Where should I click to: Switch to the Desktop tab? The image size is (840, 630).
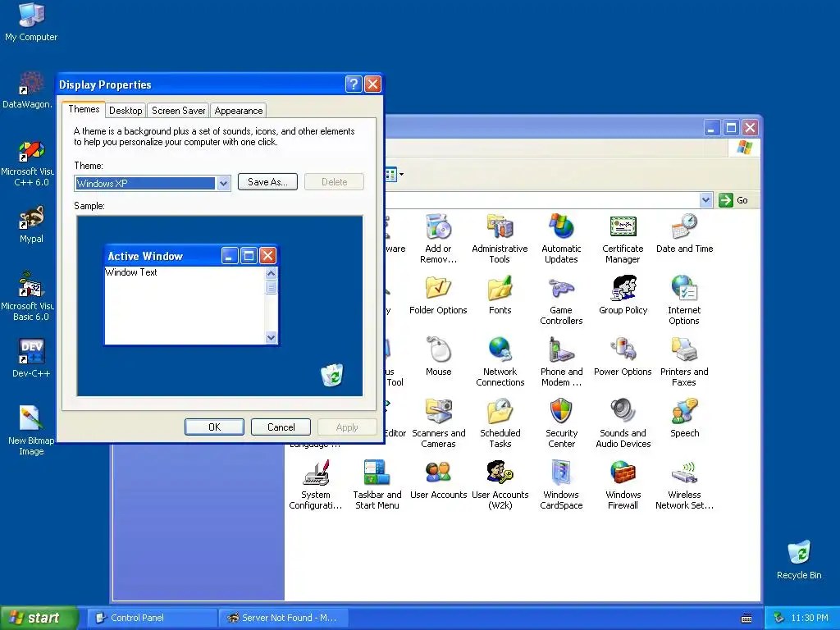coord(126,111)
